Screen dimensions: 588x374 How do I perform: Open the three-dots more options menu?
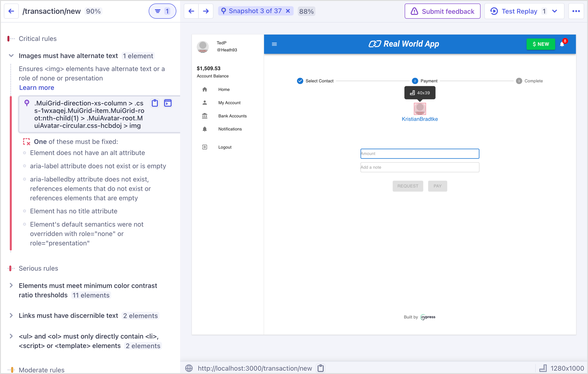576,11
